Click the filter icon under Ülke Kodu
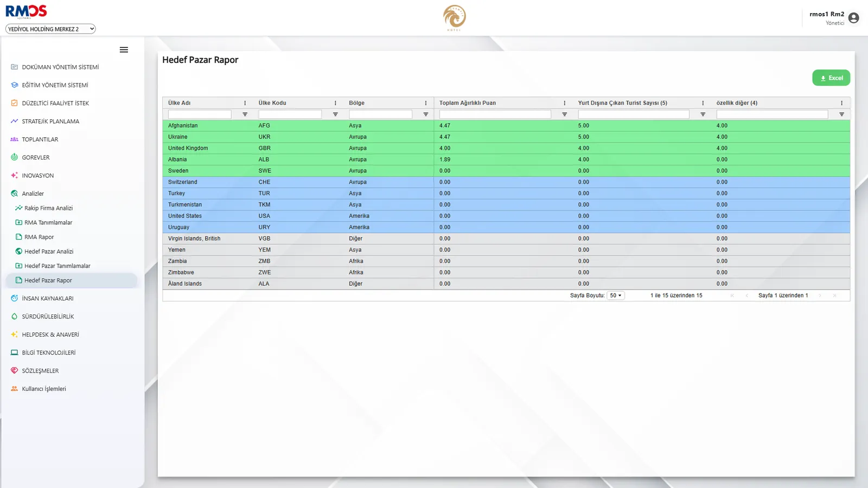 pyautogui.click(x=335, y=114)
